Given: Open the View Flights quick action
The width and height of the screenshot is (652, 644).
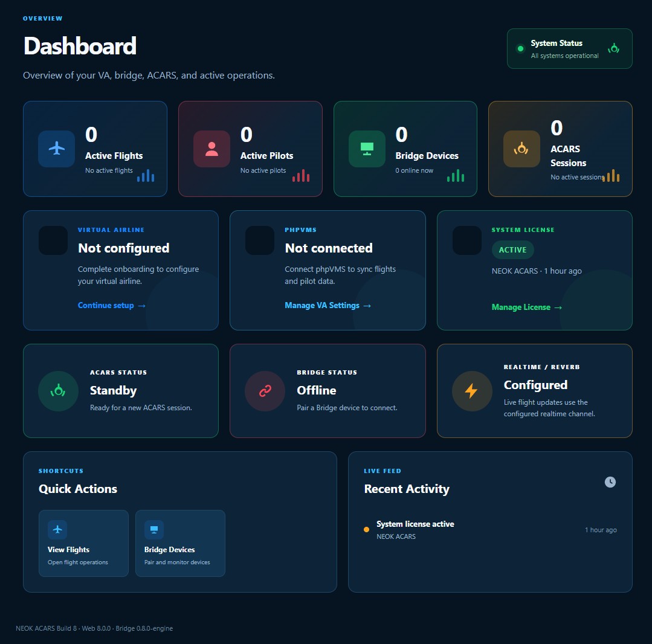Looking at the screenshot, I should click(83, 543).
